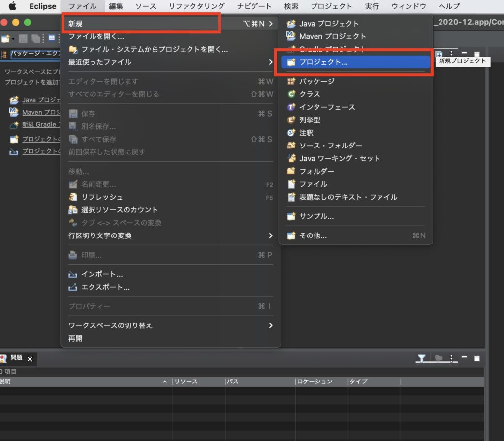Click the folder icon beside ファイル・システムからプロジェクトを開く

(73, 49)
